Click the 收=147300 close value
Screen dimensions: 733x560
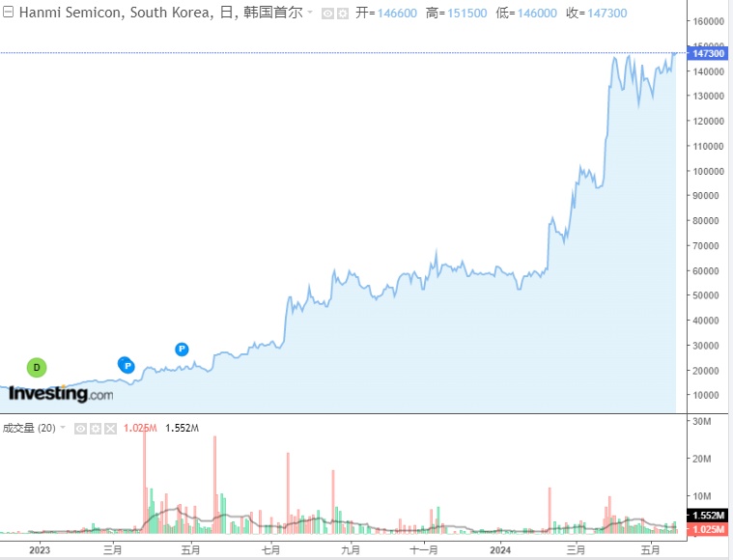coord(597,14)
